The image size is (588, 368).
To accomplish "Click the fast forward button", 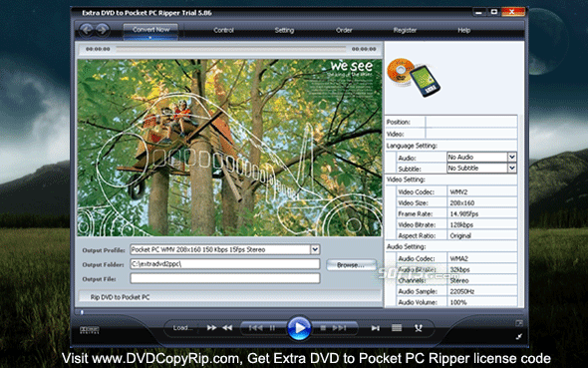I will pyautogui.click(x=211, y=328).
